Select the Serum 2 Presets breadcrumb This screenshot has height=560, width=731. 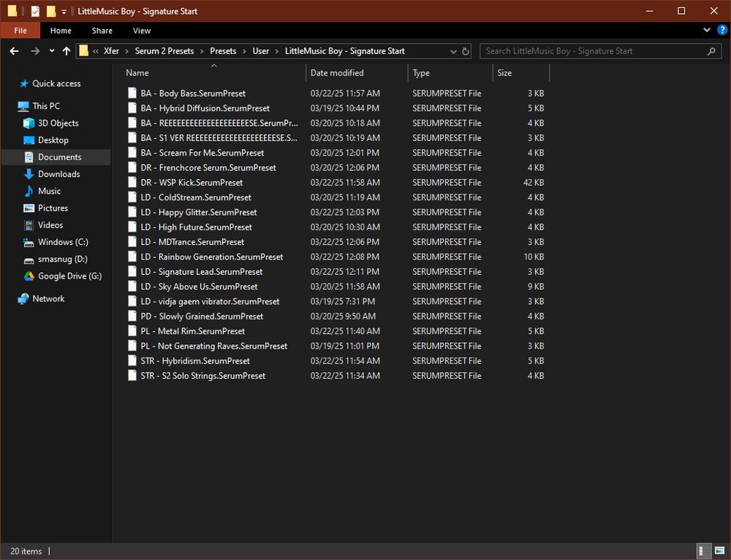pos(164,51)
